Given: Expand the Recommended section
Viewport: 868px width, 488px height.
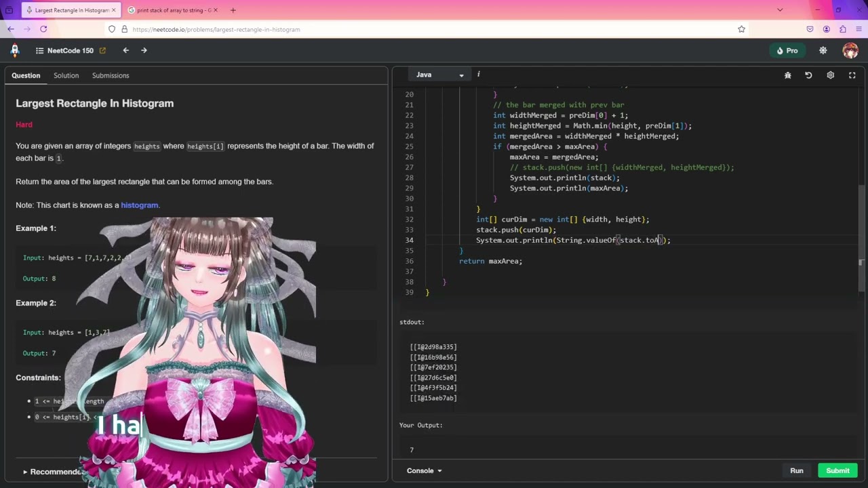Looking at the screenshot, I should tap(53, 472).
